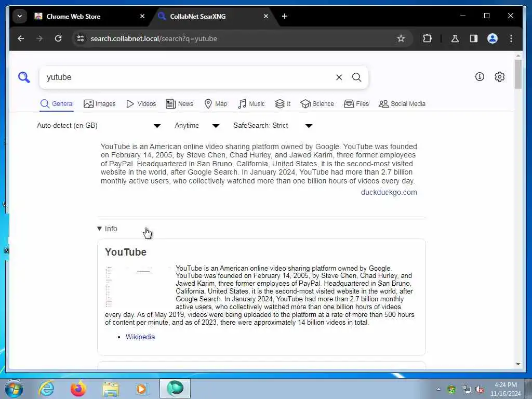
Task: Open the Wikipedia link for YouTube
Action: (x=140, y=337)
